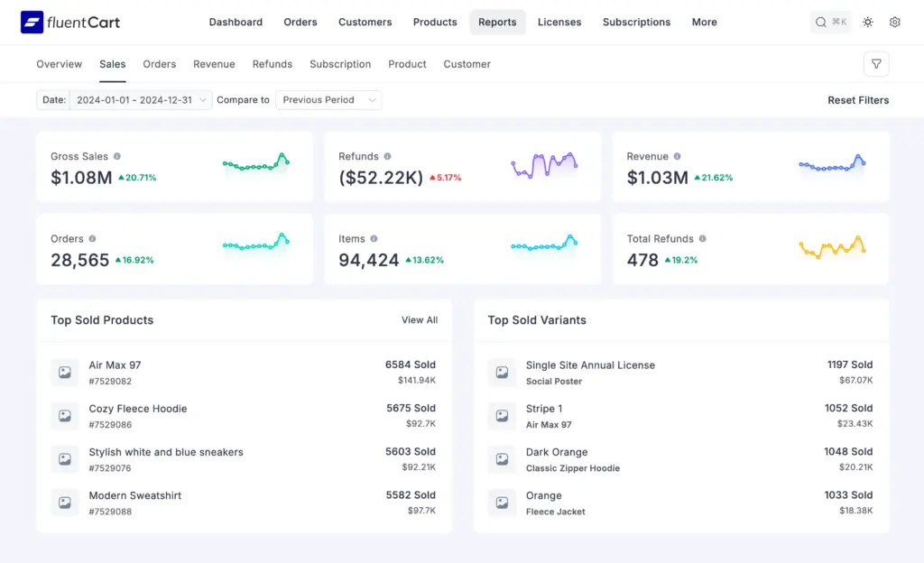
Task: Open the More menu in navigation
Action: (704, 23)
